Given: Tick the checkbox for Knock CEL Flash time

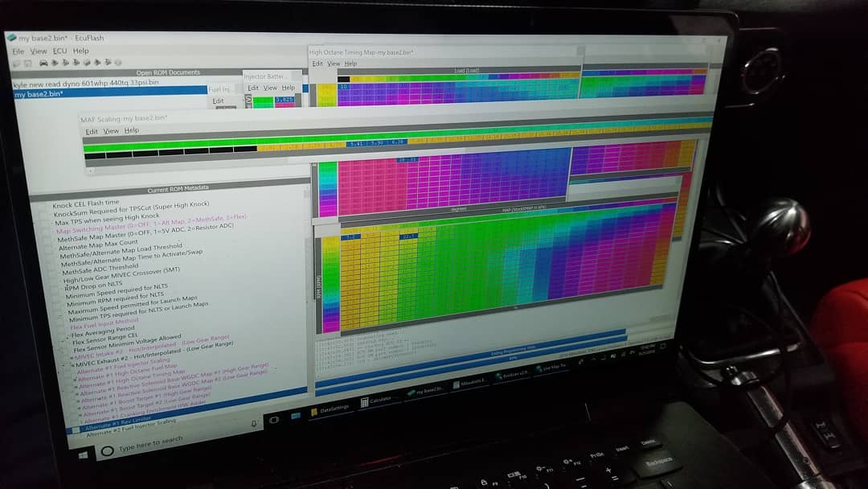Looking at the screenshot, I should tap(42, 207).
